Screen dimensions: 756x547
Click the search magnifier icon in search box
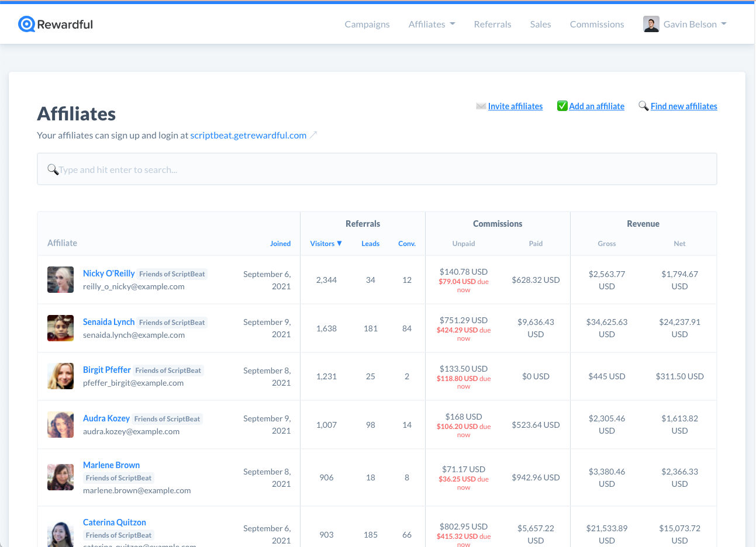(53, 169)
